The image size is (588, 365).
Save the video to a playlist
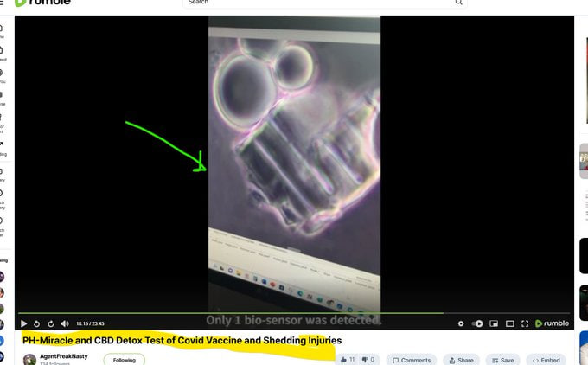pos(503,360)
